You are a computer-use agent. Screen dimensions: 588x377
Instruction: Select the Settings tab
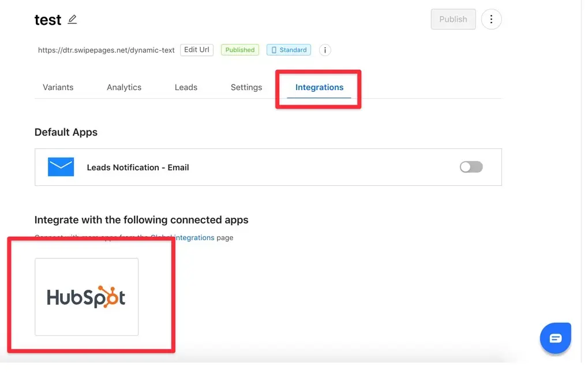[246, 87]
